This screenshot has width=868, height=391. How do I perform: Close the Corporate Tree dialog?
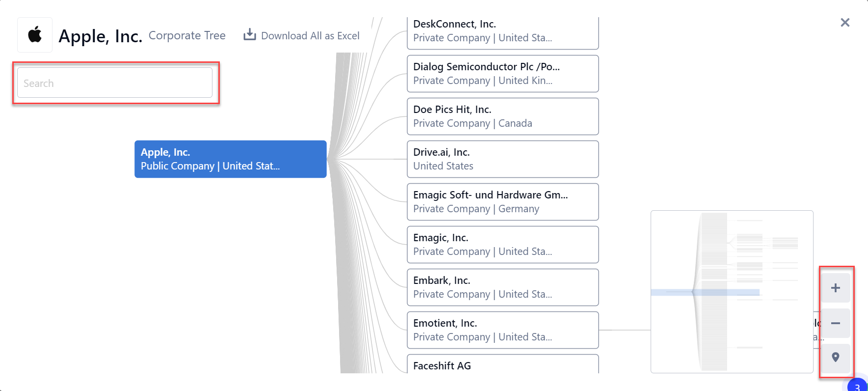844,23
